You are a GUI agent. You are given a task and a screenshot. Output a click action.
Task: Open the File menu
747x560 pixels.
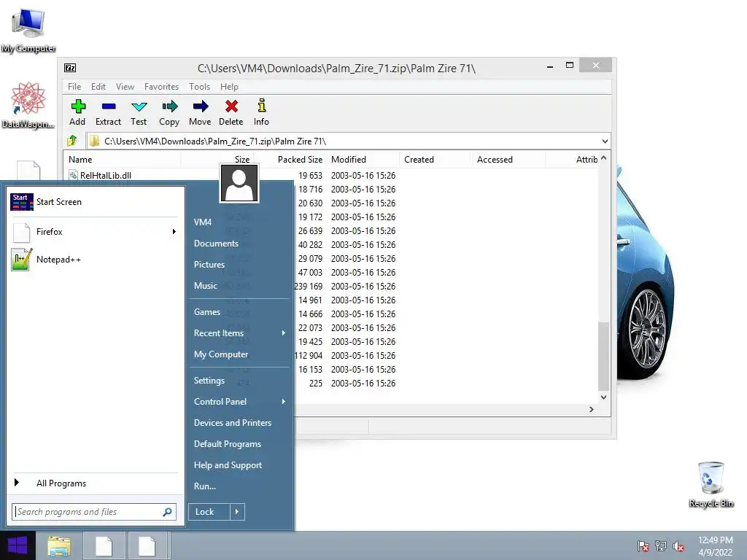point(74,87)
